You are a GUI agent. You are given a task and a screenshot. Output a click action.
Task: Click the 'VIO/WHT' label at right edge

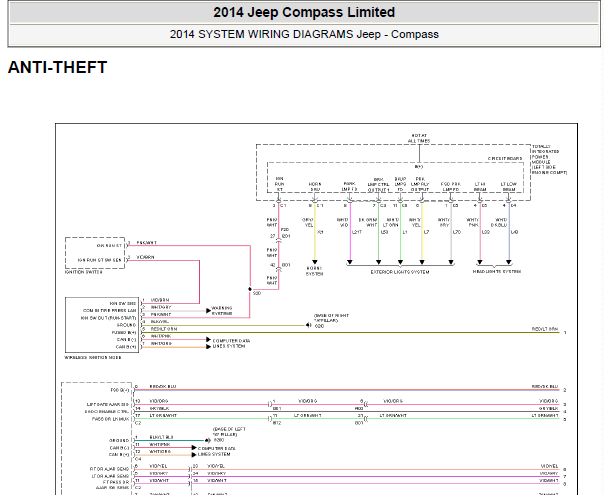549,481
